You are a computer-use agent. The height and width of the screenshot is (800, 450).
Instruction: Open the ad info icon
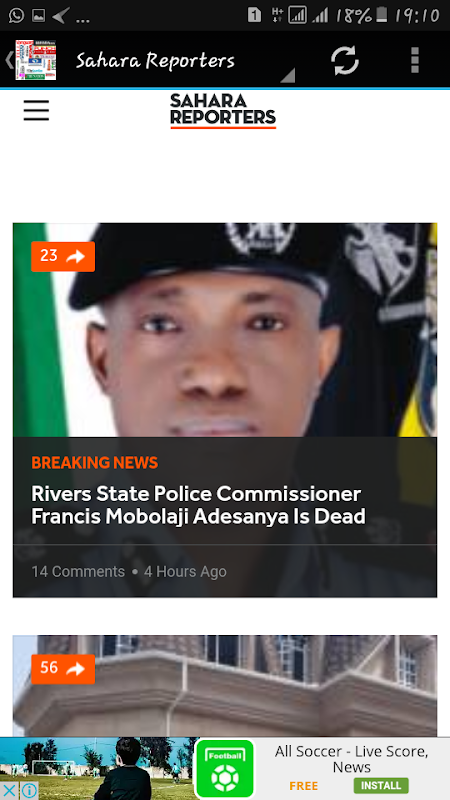pyautogui.click(x=29, y=790)
